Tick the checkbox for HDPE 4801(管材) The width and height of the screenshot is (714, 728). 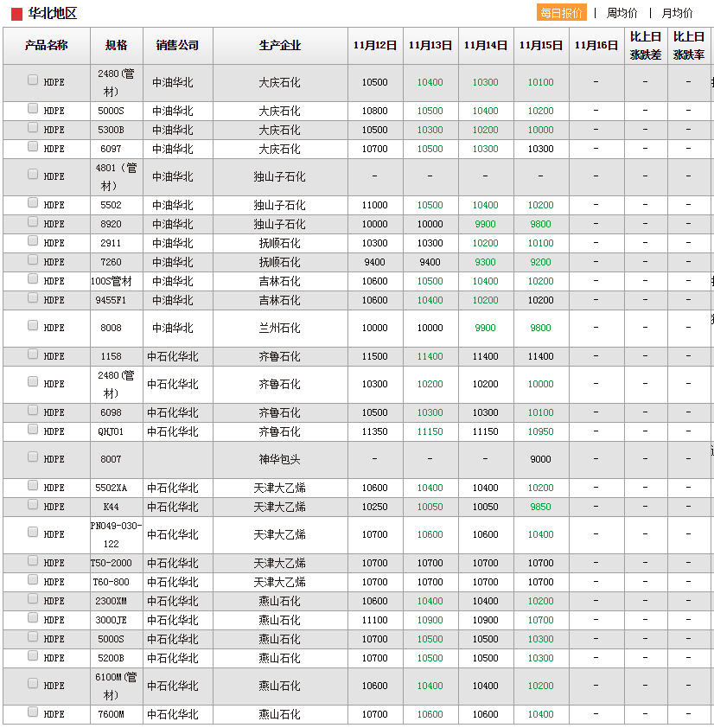[x=33, y=174]
